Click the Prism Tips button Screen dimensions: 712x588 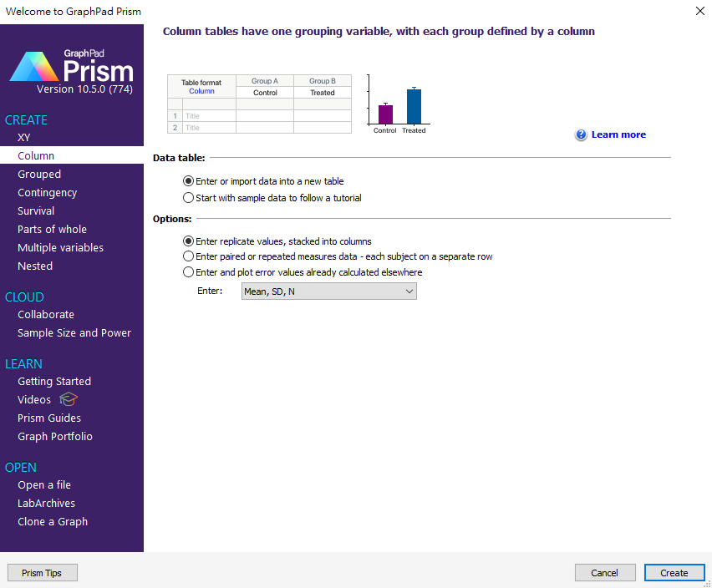(43, 573)
